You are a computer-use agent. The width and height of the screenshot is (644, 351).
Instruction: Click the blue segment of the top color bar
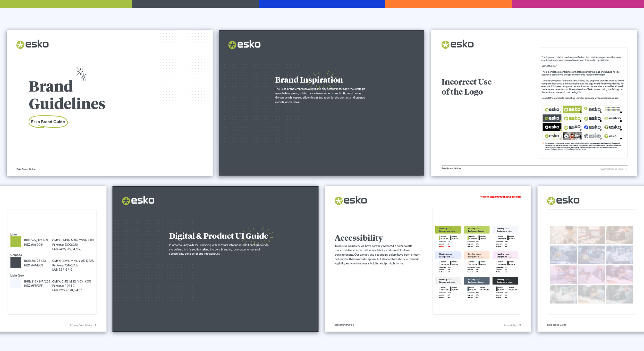coord(322,4)
